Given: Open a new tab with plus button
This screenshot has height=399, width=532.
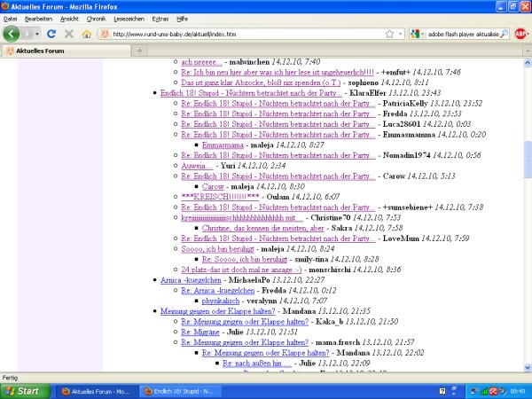Looking at the screenshot, I should [139, 51].
